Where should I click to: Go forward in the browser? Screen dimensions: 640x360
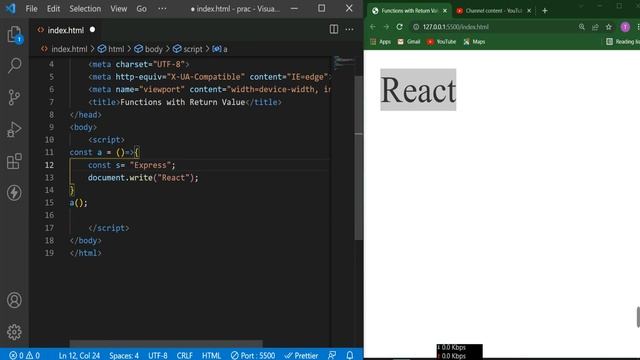point(386,27)
